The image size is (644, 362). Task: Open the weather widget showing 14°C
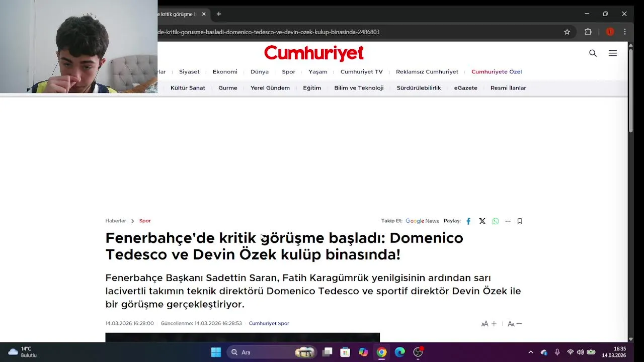click(23, 352)
